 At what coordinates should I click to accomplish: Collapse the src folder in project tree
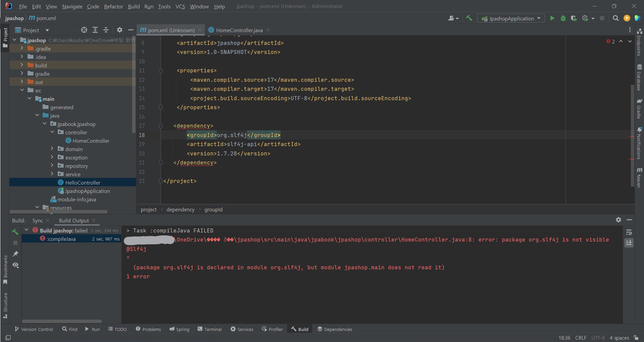point(22,90)
